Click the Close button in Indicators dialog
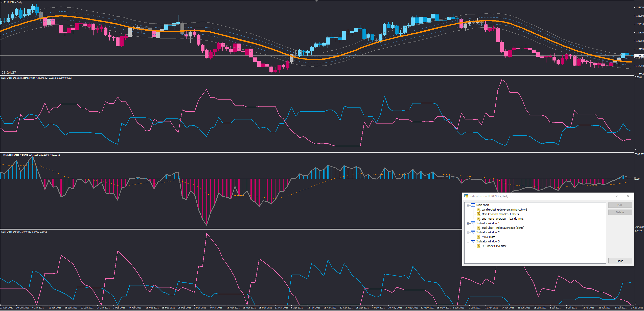Screen dimensions: 644x311 (620, 261)
